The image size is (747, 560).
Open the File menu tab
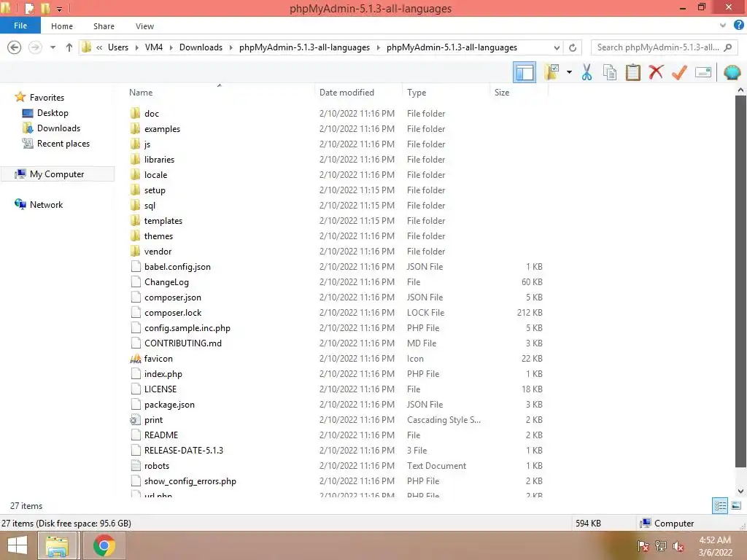(20, 26)
